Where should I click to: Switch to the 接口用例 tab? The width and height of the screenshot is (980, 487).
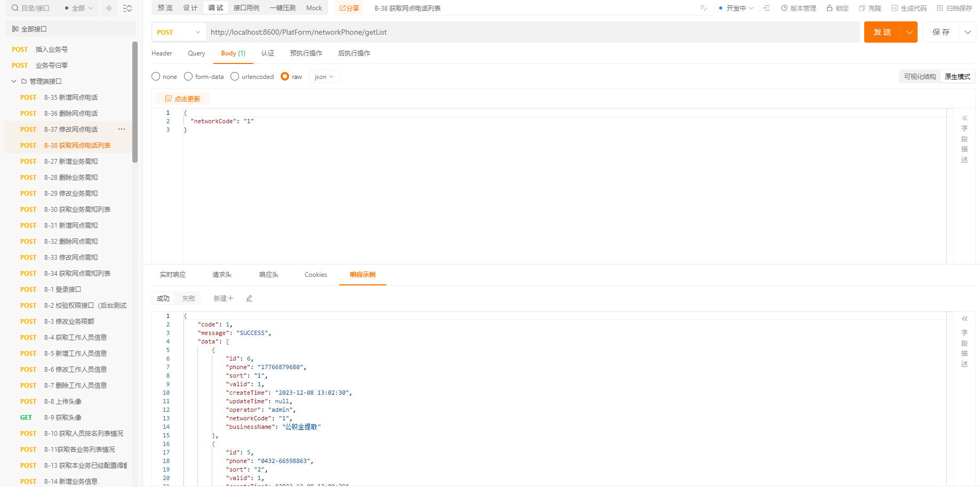(x=246, y=7)
